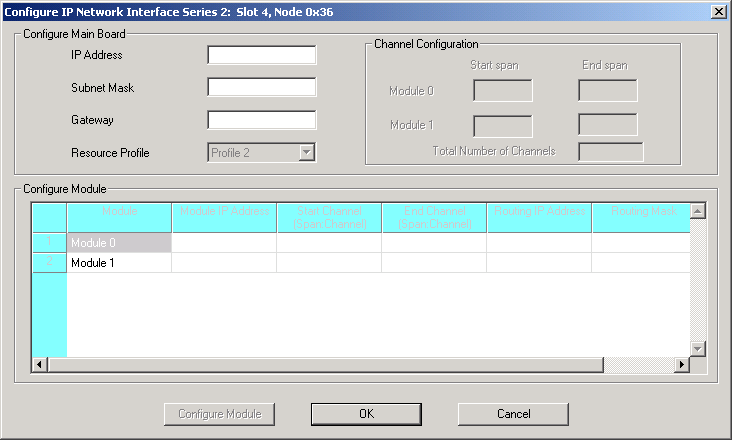Click row header number 2
The height and width of the screenshot is (440, 732).
49,262
